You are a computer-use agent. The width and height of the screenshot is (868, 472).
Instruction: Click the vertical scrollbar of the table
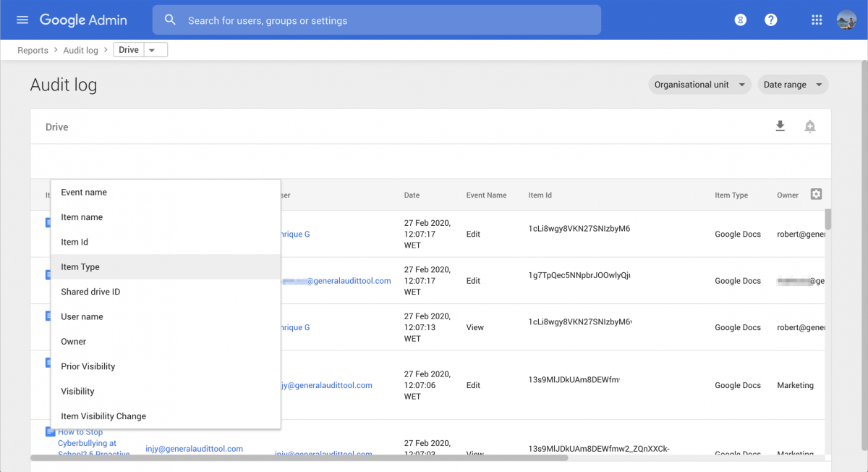coord(828,219)
